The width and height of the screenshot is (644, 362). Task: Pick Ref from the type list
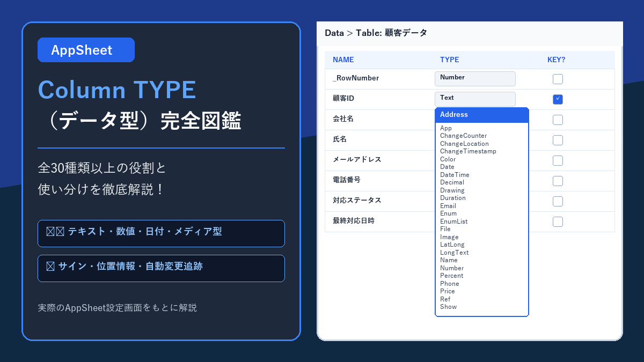coord(445,299)
